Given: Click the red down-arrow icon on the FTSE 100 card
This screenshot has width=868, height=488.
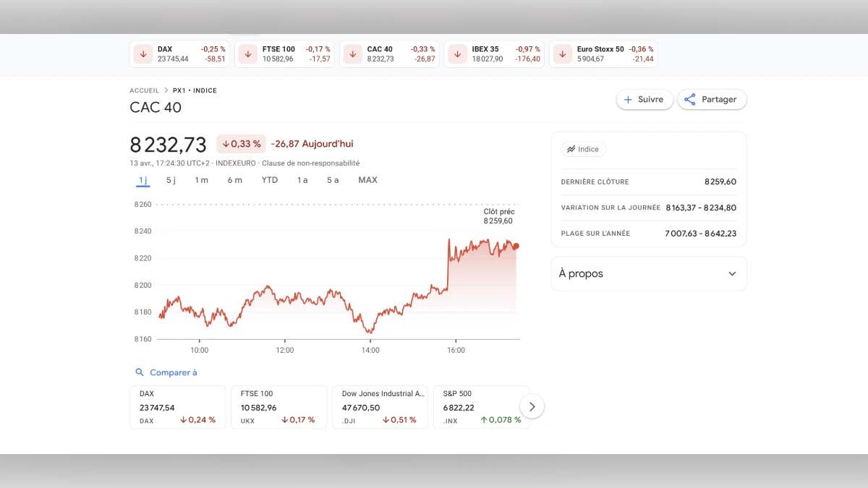Looking at the screenshot, I should [x=247, y=53].
